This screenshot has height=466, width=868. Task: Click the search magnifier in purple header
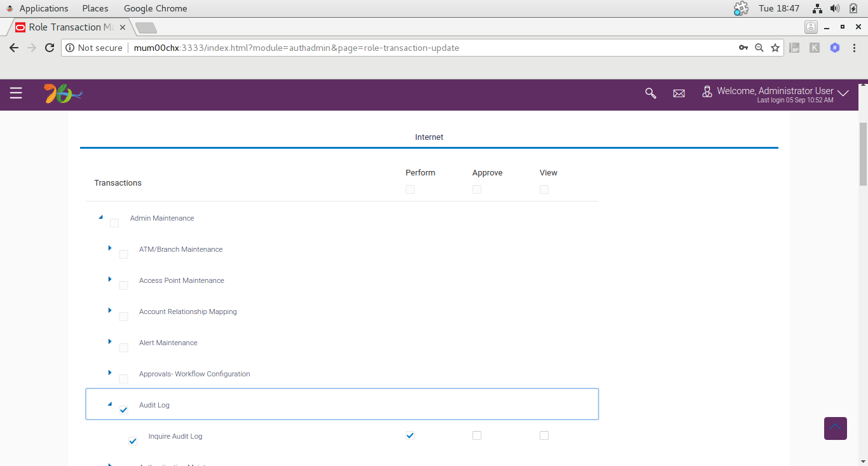click(x=651, y=93)
